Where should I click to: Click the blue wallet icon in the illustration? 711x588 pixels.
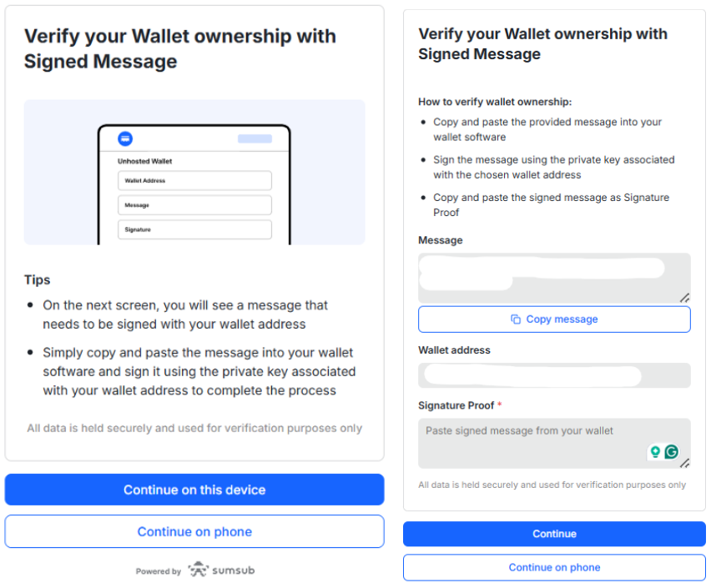(x=125, y=138)
